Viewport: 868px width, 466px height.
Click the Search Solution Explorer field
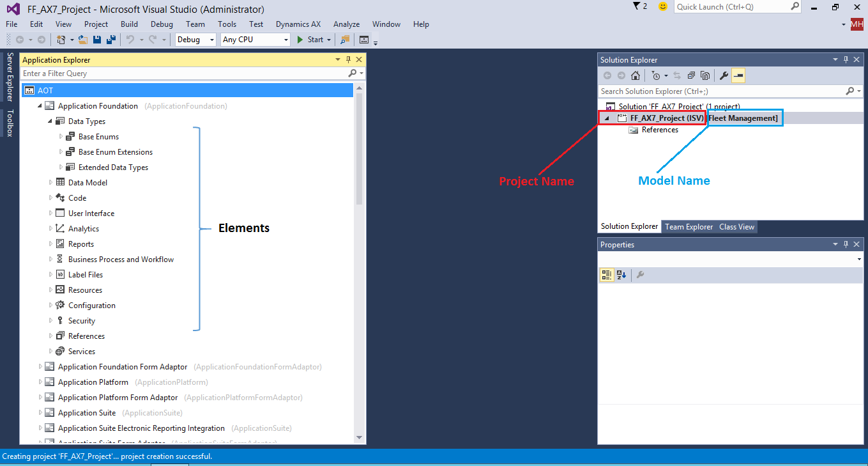(720, 91)
